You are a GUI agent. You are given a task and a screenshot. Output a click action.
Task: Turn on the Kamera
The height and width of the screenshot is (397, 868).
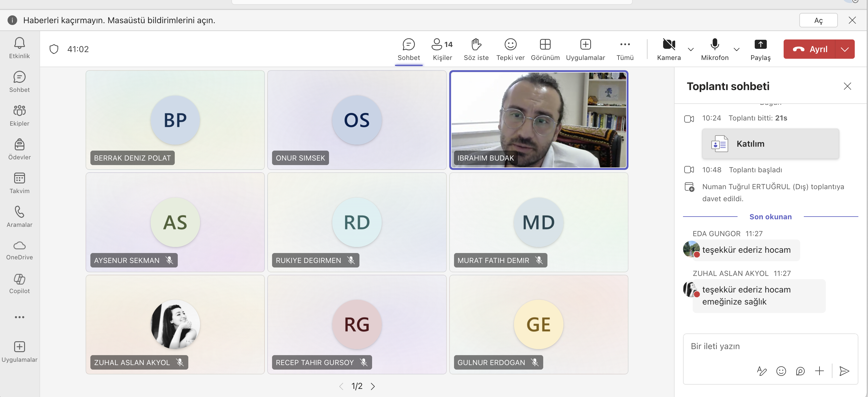pyautogui.click(x=669, y=49)
